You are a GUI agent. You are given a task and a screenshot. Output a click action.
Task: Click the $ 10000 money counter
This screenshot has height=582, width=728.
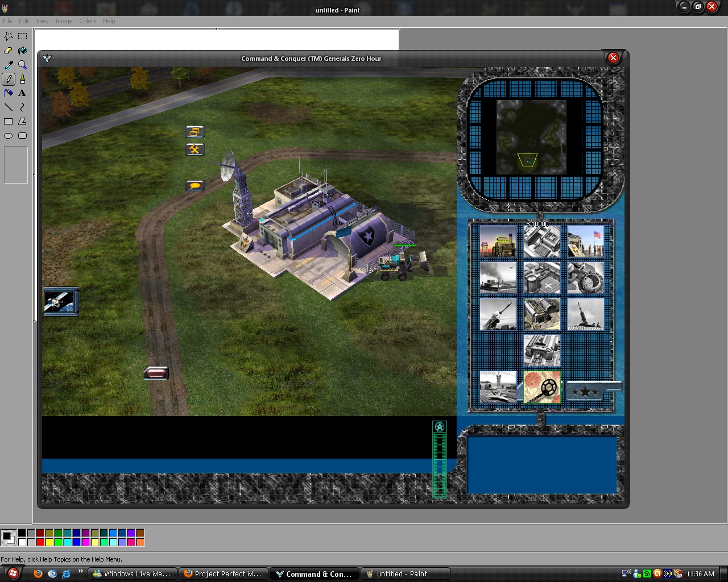click(x=537, y=224)
